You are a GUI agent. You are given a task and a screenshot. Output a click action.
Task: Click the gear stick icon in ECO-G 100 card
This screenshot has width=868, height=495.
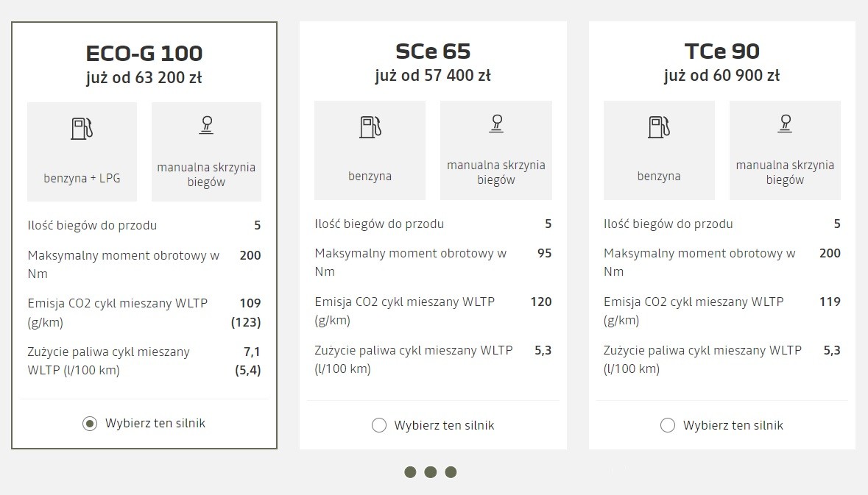point(206,125)
